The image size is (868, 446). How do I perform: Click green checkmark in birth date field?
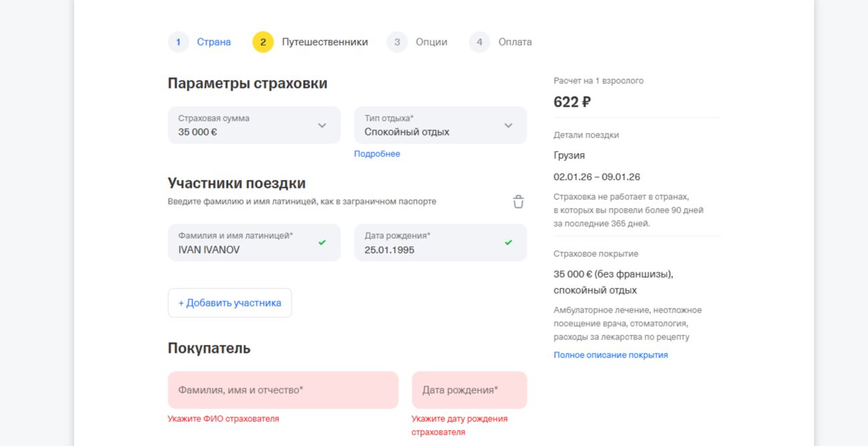(508, 242)
